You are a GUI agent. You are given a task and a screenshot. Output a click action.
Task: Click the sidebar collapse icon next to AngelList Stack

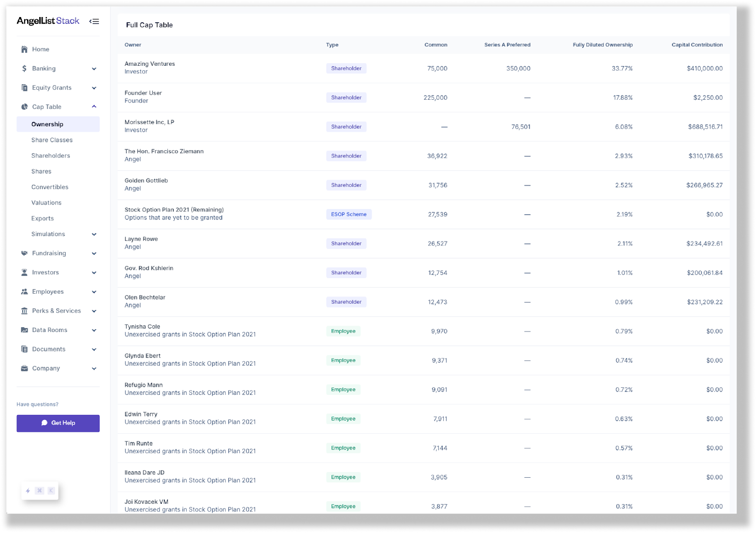(x=94, y=21)
